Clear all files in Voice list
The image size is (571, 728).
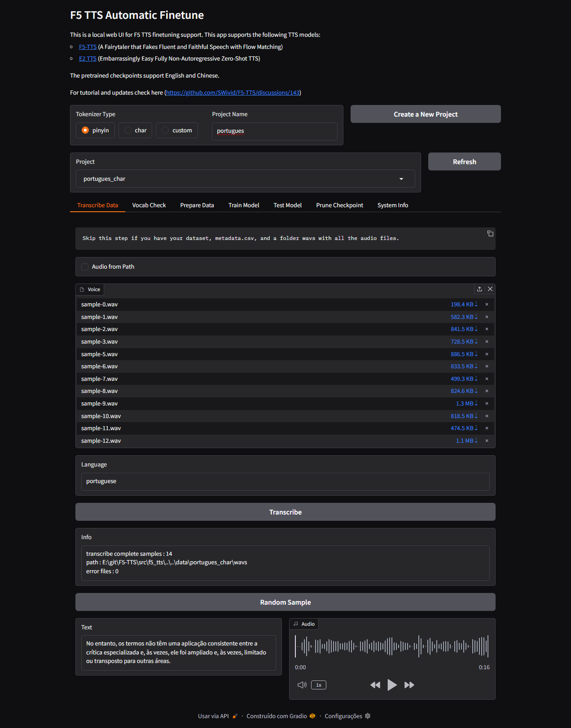click(x=490, y=289)
